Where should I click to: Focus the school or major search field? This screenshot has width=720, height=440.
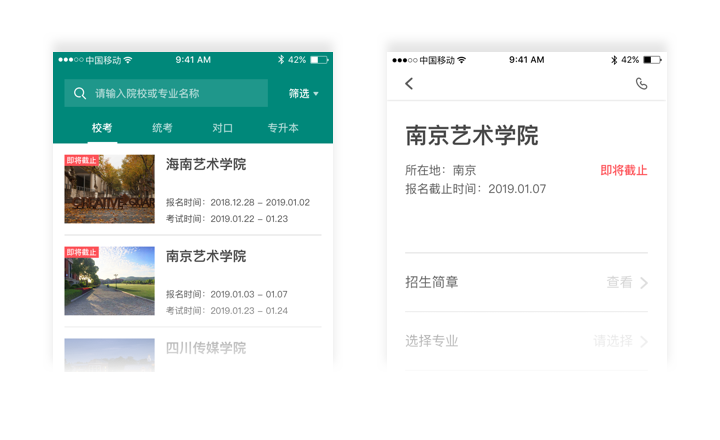tap(166, 93)
